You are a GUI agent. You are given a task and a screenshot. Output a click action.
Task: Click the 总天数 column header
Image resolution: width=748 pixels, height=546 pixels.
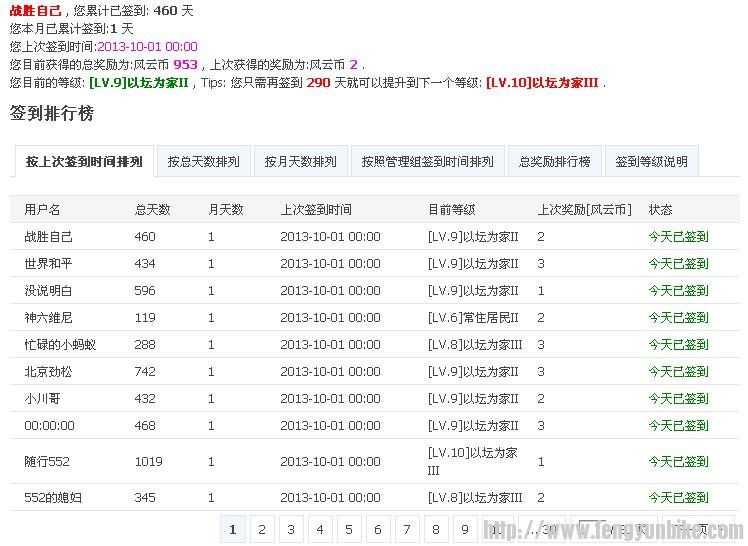tap(152, 210)
